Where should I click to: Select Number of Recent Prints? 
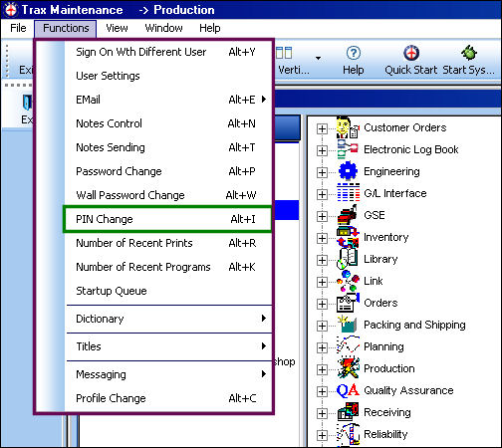(x=168, y=243)
